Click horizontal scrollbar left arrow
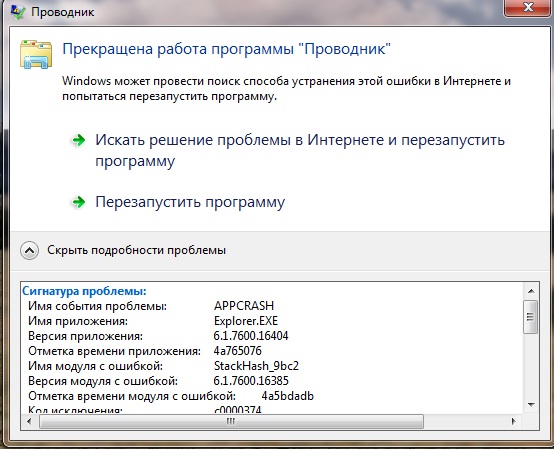 [x=29, y=421]
